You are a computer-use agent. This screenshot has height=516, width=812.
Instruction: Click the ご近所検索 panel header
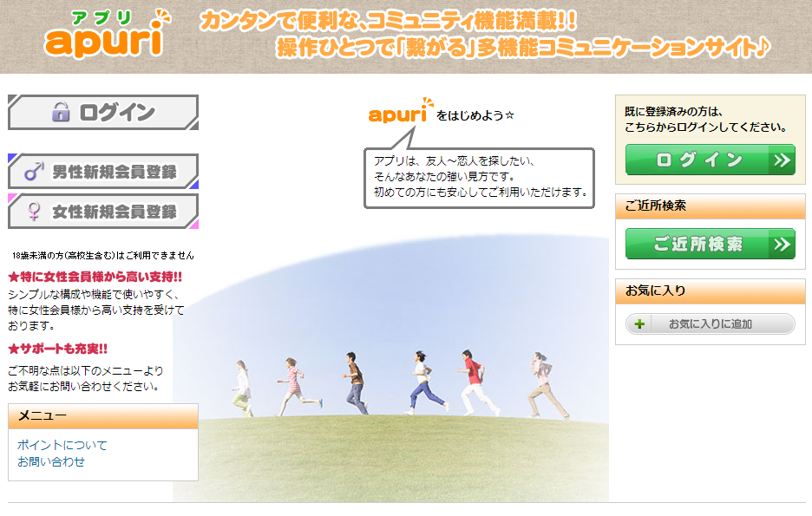(710, 206)
